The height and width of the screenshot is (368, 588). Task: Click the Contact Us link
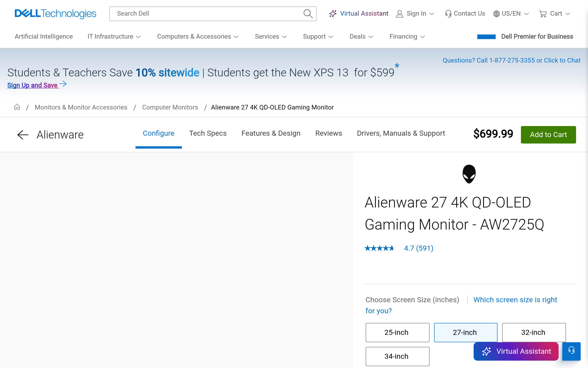(x=469, y=14)
